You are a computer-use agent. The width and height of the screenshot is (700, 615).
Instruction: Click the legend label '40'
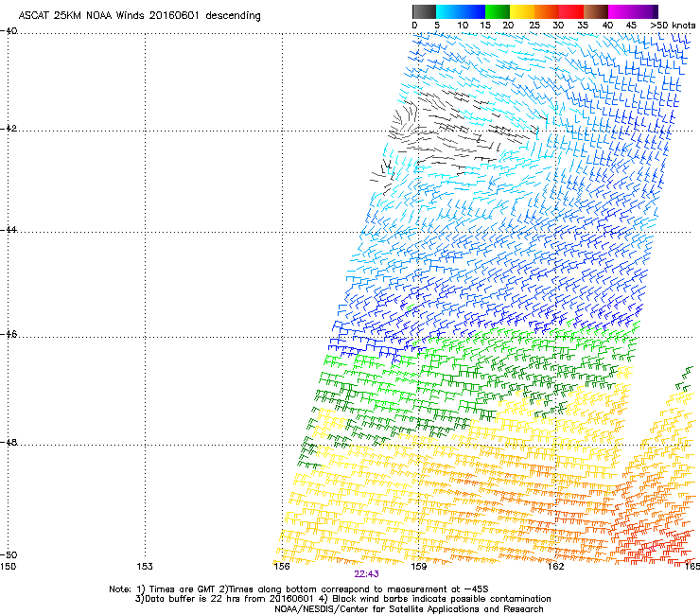pyautogui.click(x=607, y=26)
